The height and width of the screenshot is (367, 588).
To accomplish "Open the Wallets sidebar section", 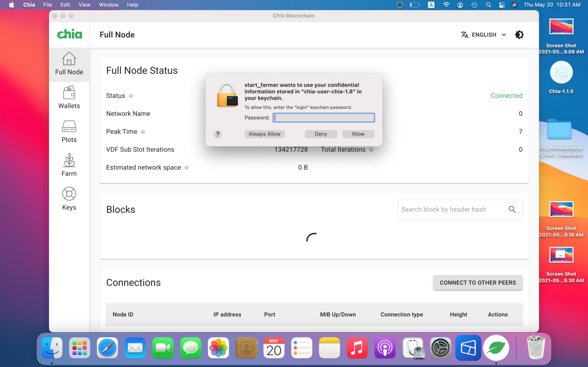I will 69,98.
